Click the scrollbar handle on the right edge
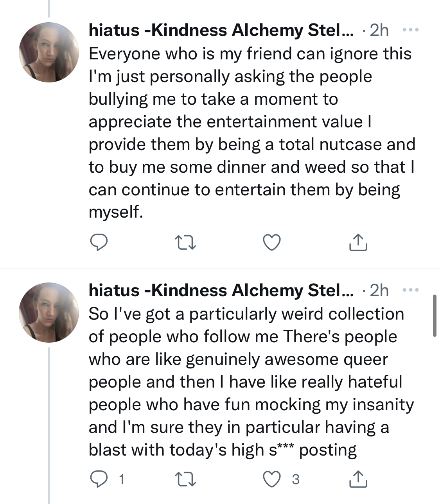Image resolution: width=440 pixels, height=504 pixels. click(435, 316)
